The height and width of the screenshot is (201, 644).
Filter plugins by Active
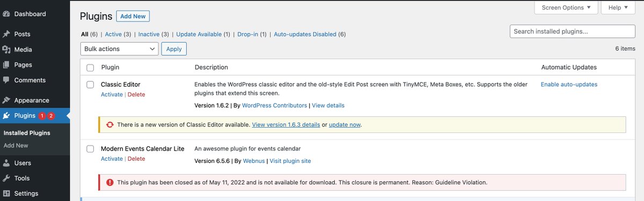pos(113,34)
